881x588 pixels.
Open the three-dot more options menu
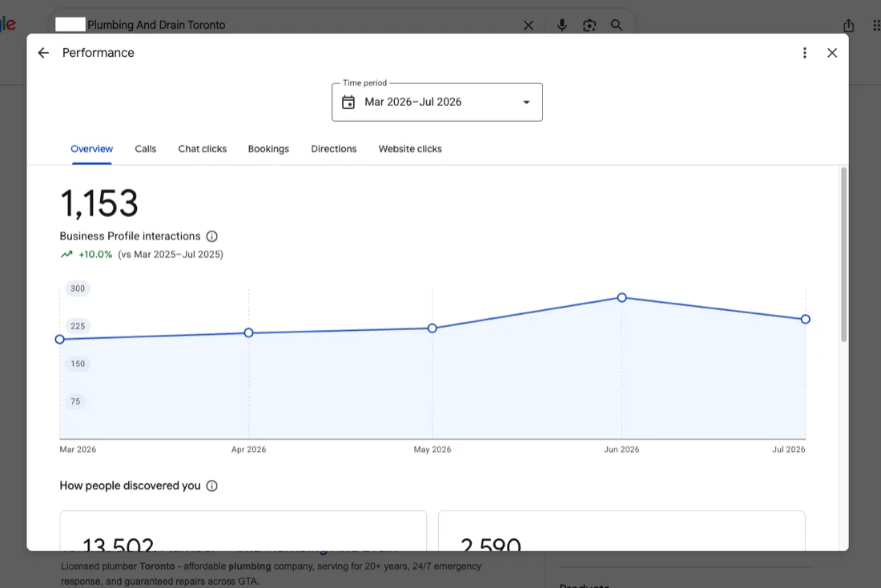click(x=805, y=53)
